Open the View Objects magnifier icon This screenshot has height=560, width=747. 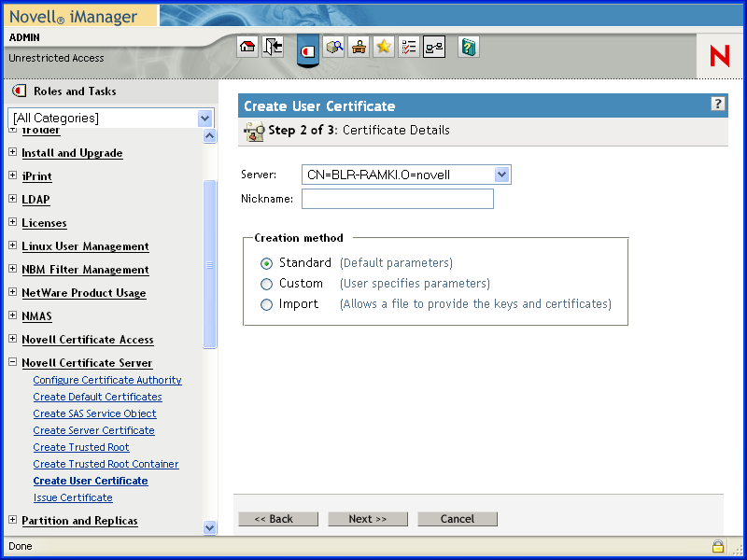334,47
